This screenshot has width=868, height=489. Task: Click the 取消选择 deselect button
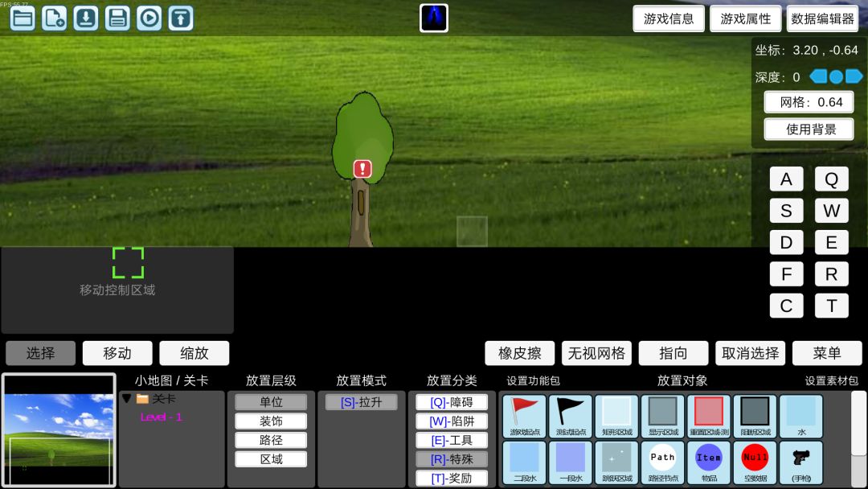coord(750,353)
